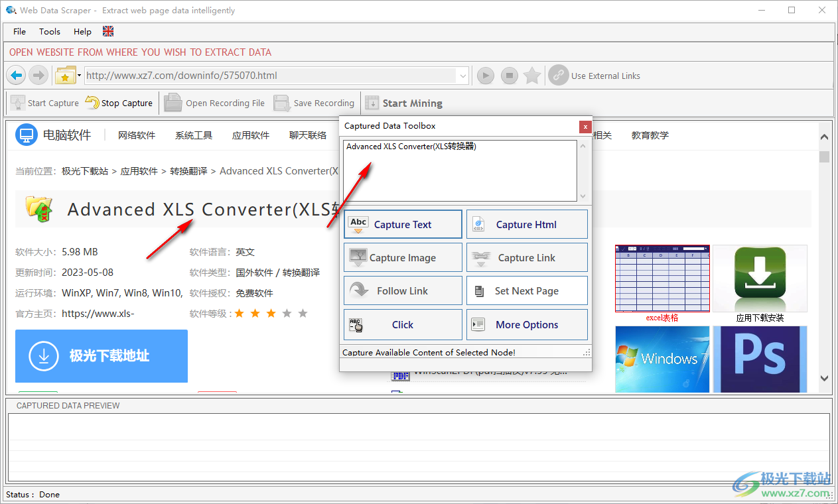838x504 pixels.
Task: Click the captured text box in the toolbox
Action: click(460, 170)
